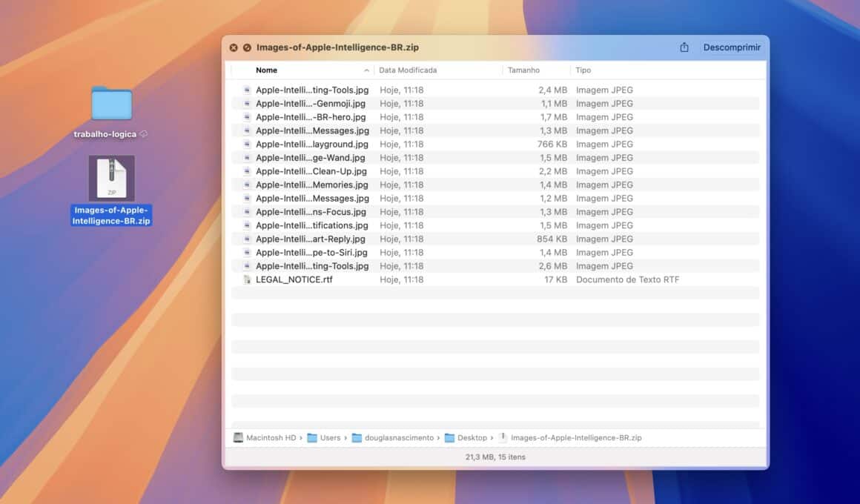Click the RTF document icon for LEGAL_NOTICE
860x504 pixels.
point(247,279)
